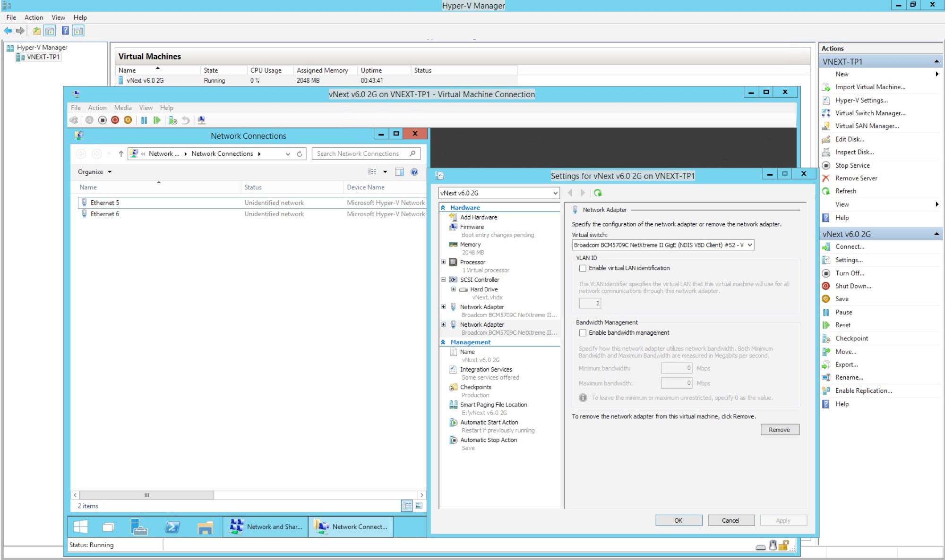Expand the first Network Adapter node
This screenshot has height=560, width=945.
tap(443, 307)
